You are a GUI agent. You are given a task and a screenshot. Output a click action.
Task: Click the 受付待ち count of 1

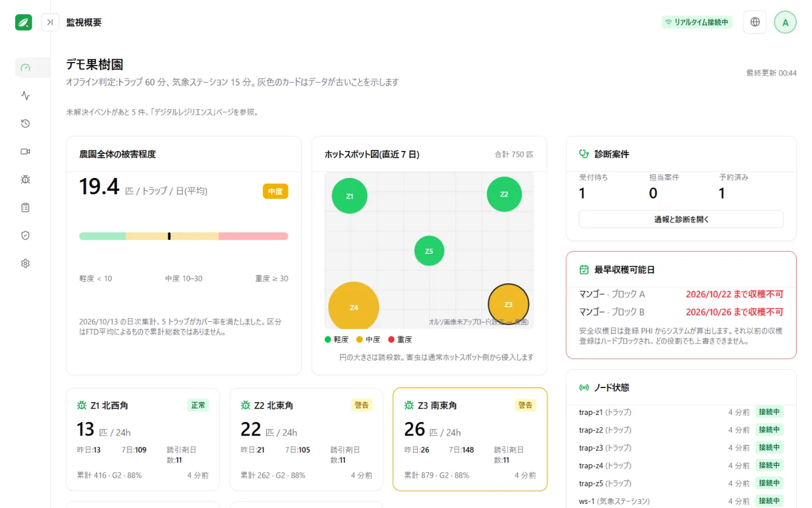point(582,194)
